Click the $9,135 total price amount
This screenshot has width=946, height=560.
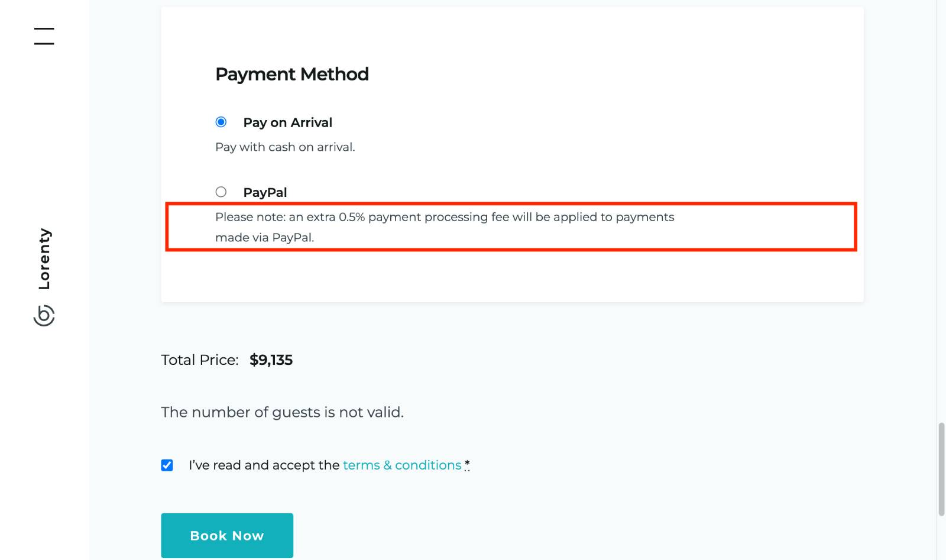click(271, 360)
